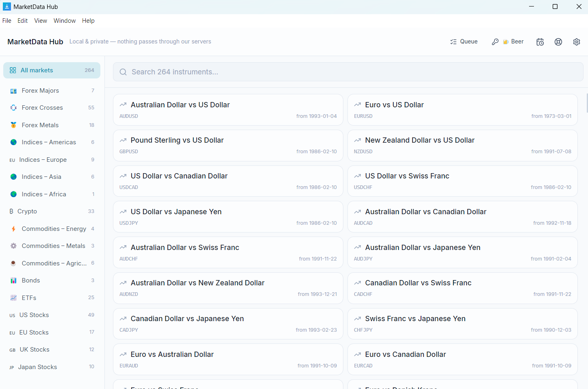Click trend icon on Swiss Franc vs Japanese Yen
The image size is (588, 389).
point(358,319)
